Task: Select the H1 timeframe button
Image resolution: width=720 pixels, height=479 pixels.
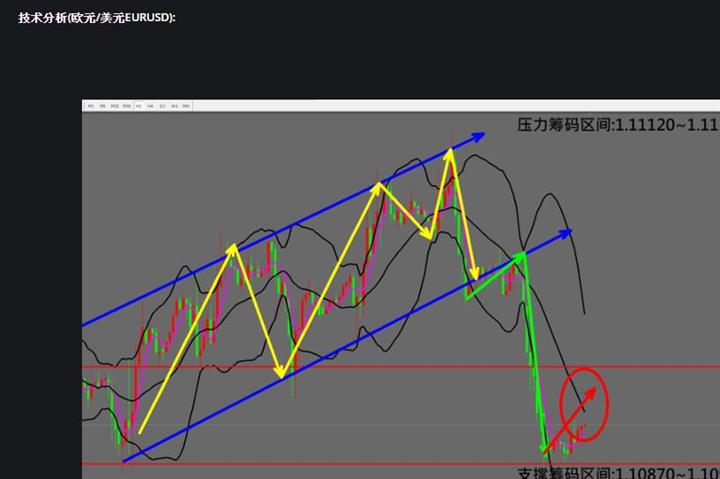Action: pyautogui.click(x=139, y=106)
